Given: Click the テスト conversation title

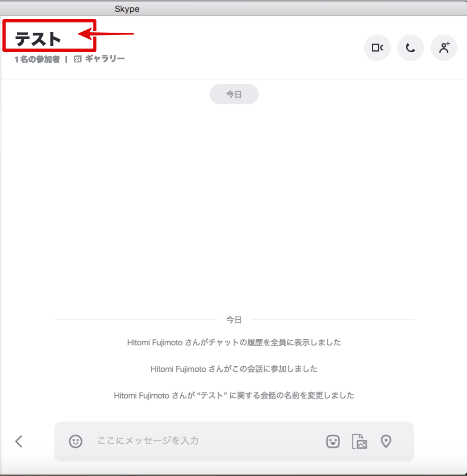Looking at the screenshot, I should 38,39.
